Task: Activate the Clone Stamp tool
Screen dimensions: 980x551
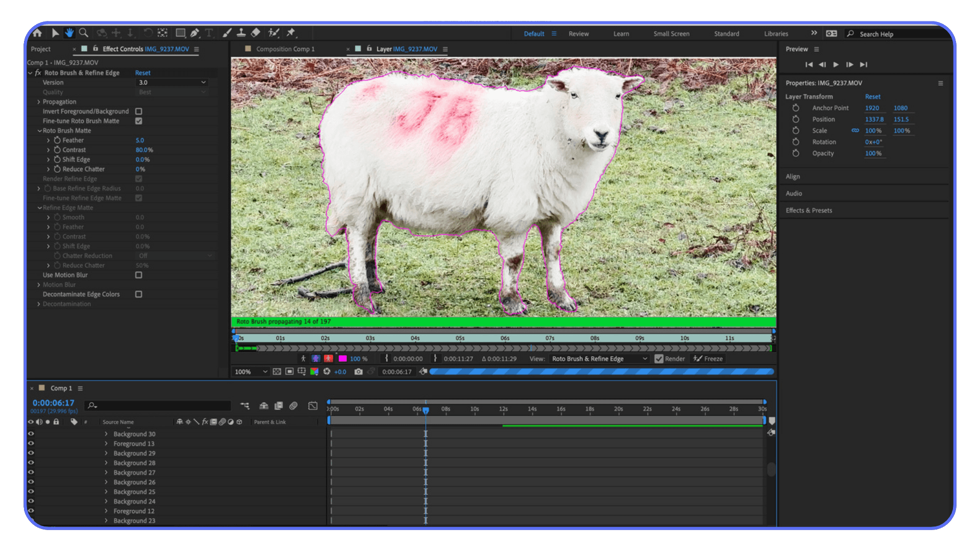Action: [x=241, y=33]
